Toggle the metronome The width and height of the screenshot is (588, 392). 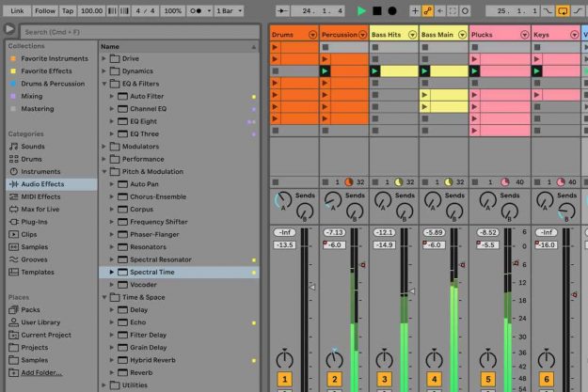(196, 11)
